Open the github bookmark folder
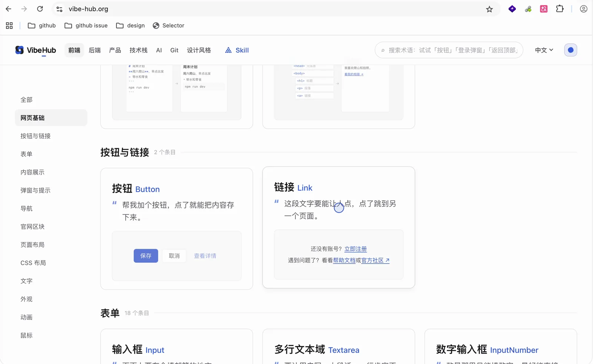Image resolution: width=593 pixels, height=364 pixels. pos(42,26)
